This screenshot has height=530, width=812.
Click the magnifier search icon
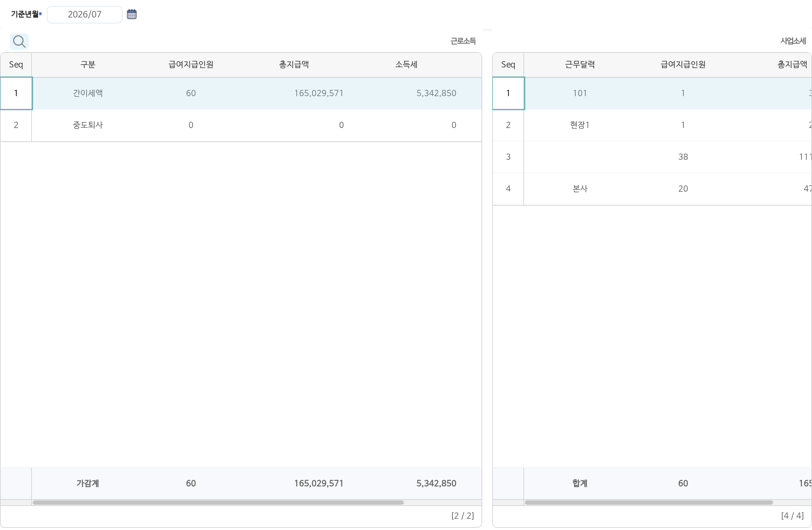[19, 42]
